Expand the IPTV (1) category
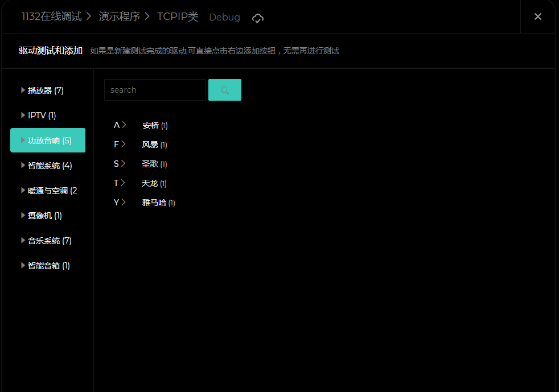The height and width of the screenshot is (392, 559). tap(42, 115)
